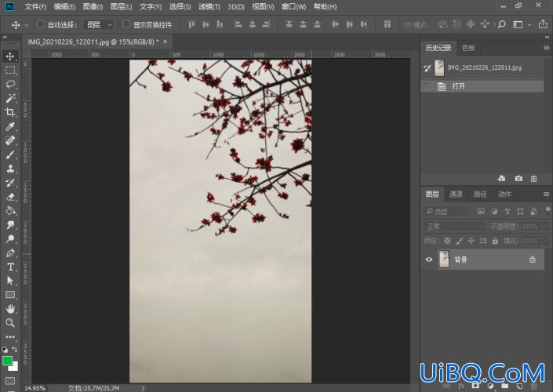Swap foreground and background colors
The height and width of the screenshot is (392, 553).
(x=15, y=350)
